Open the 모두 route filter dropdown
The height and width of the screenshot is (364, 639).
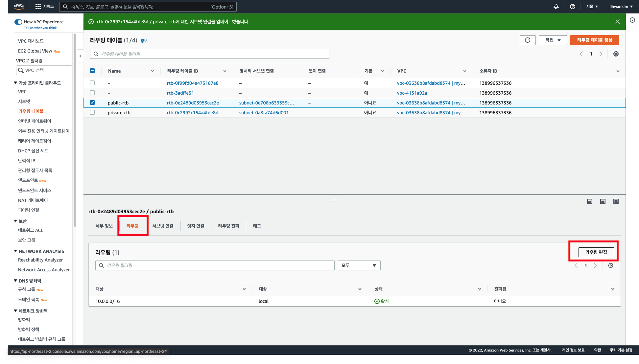click(359, 265)
